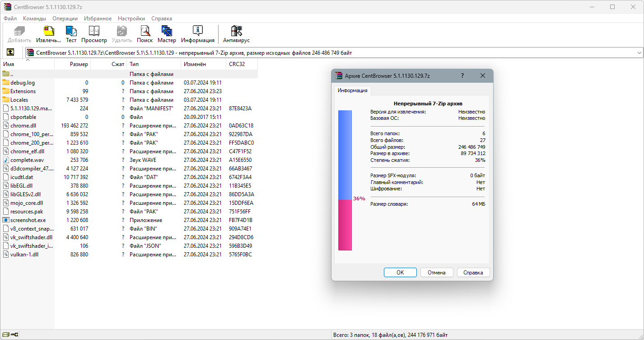Click the Отмена button

coord(437,273)
